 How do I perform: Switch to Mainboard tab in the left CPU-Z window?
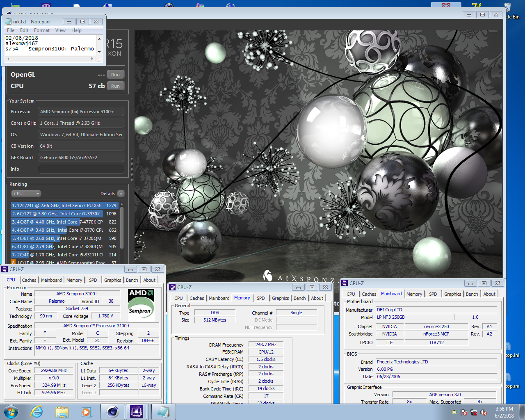coord(51,280)
